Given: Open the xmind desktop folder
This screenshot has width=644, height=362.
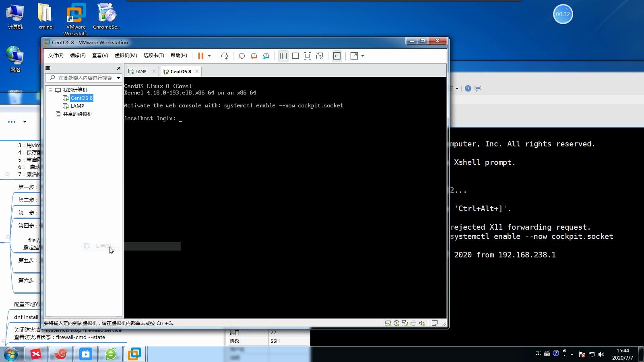Looking at the screenshot, I should tap(45, 16).
